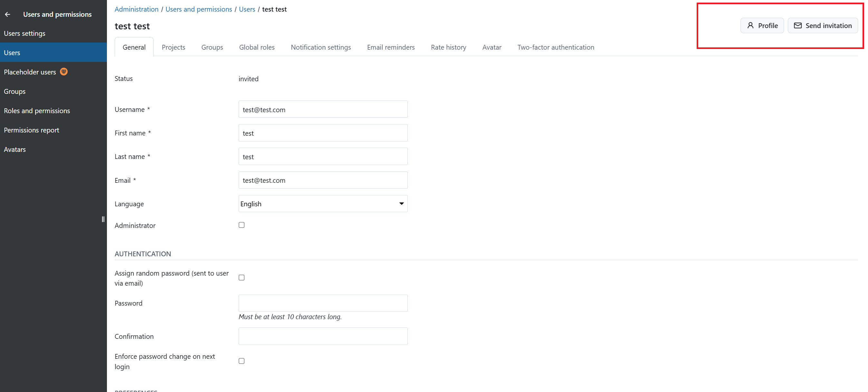Click the sidebar resize handle
868x392 pixels.
(x=103, y=219)
